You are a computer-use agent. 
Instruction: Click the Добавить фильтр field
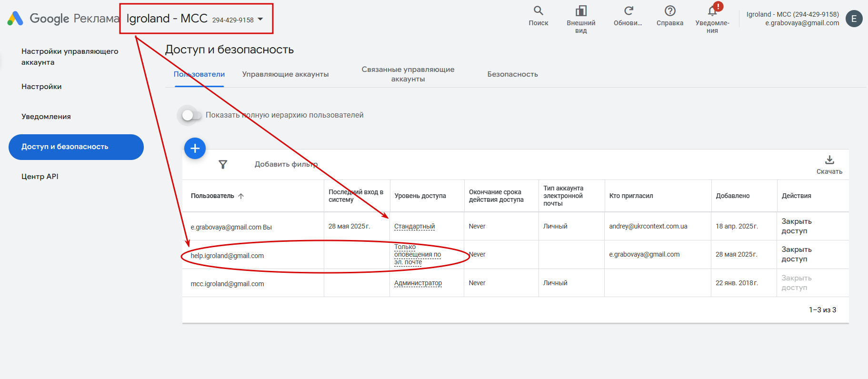tap(286, 164)
